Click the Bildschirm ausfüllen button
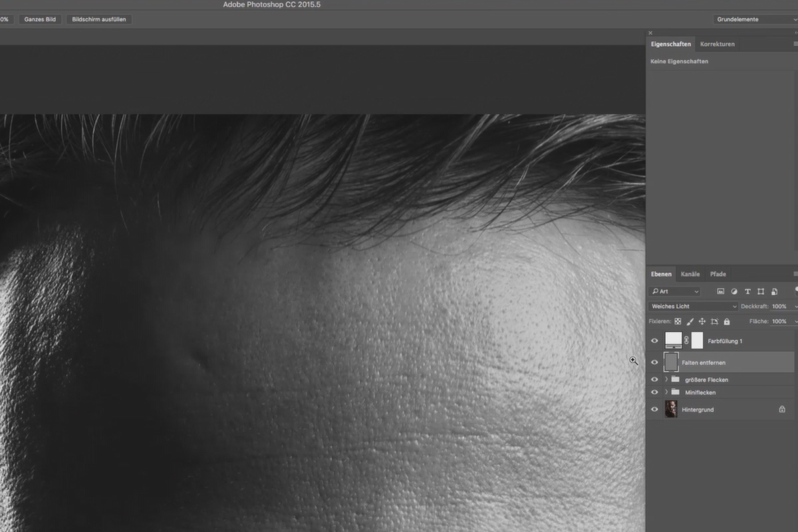Viewport: 798px width, 532px height. 98,19
